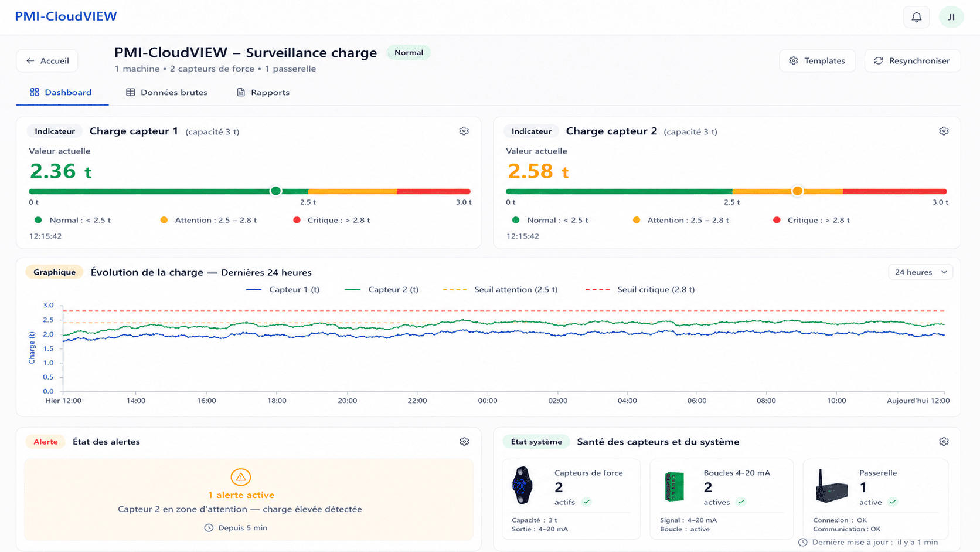
Task: Toggle Capteur 1 (t) legend series
Action: (283, 289)
